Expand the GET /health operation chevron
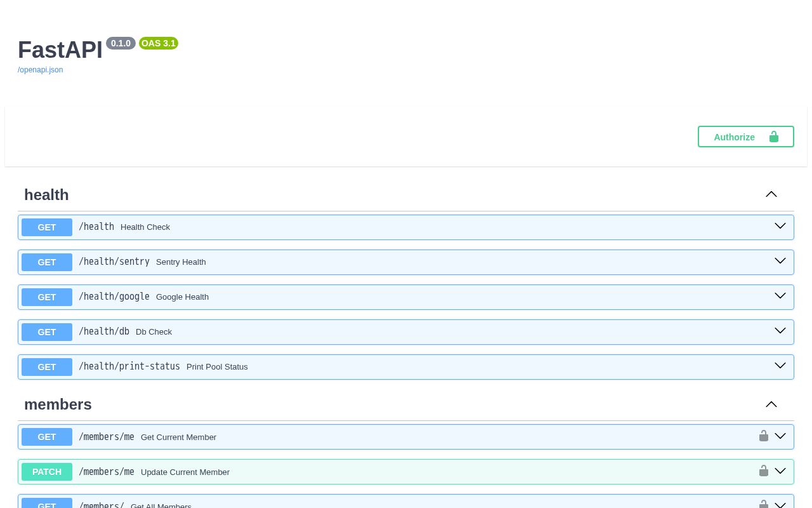Screen dimensions: 812x508 [780, 226]
